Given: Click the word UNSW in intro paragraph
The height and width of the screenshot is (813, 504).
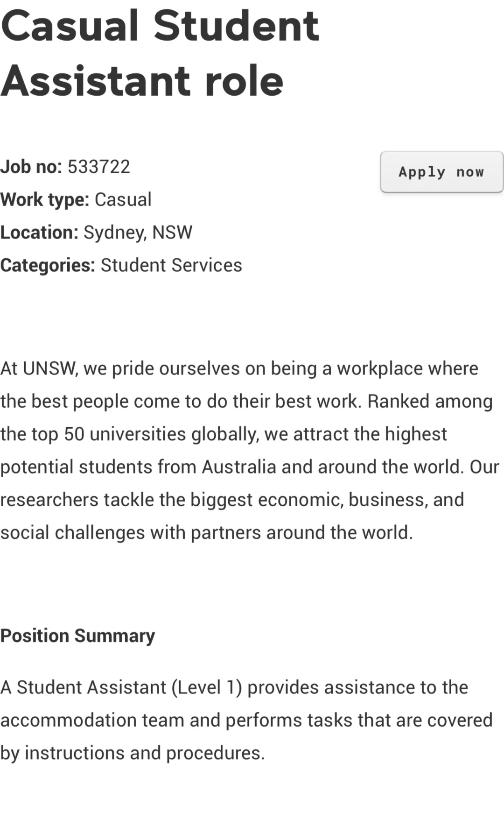Looking at the screenshot, I should pos(49,369).
